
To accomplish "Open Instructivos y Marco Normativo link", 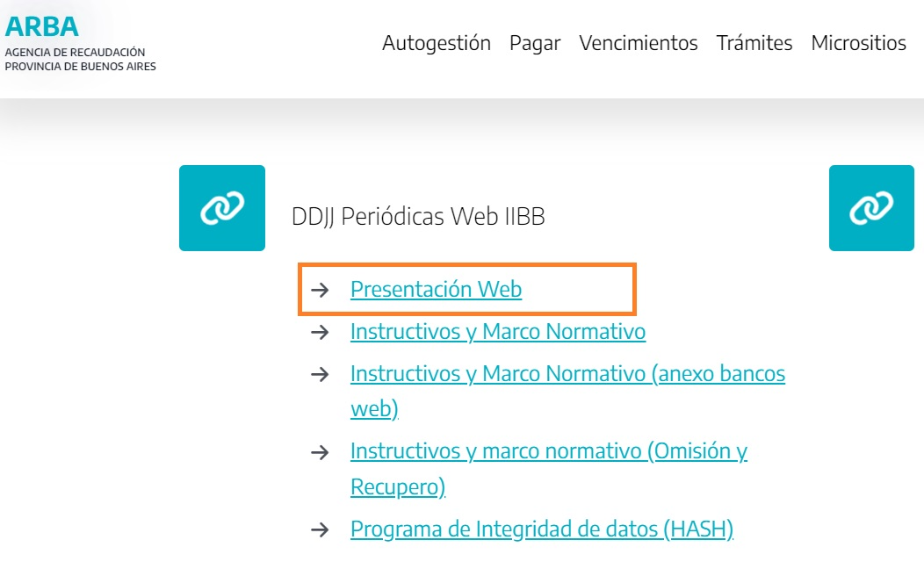I will pyautogui.click(x=498, y=332).
